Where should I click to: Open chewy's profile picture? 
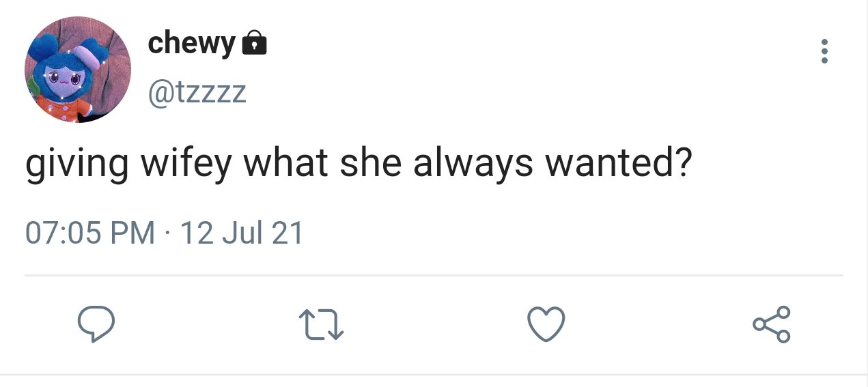click(x=79, y=70)
